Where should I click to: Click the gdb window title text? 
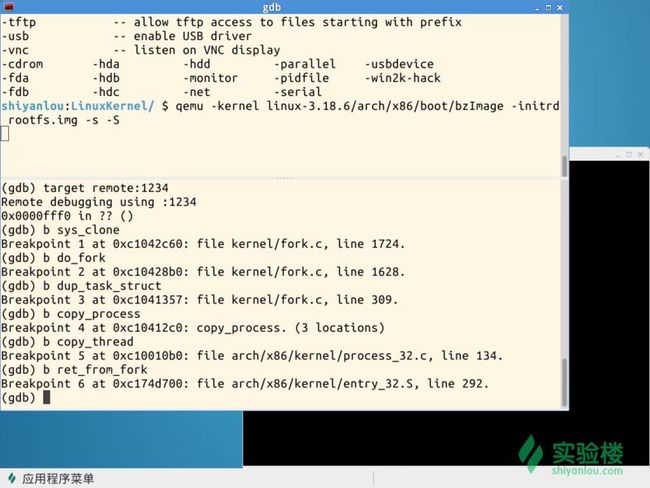272,7
